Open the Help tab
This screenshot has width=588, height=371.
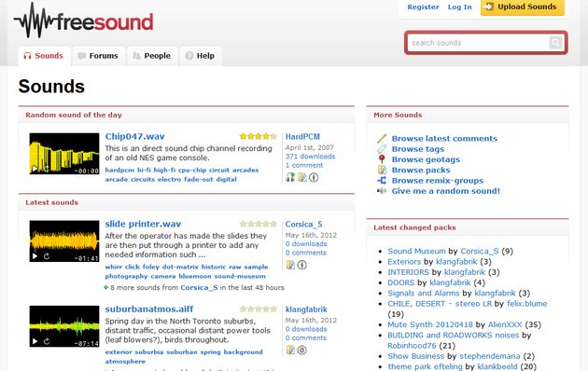(x=201, y=56)
